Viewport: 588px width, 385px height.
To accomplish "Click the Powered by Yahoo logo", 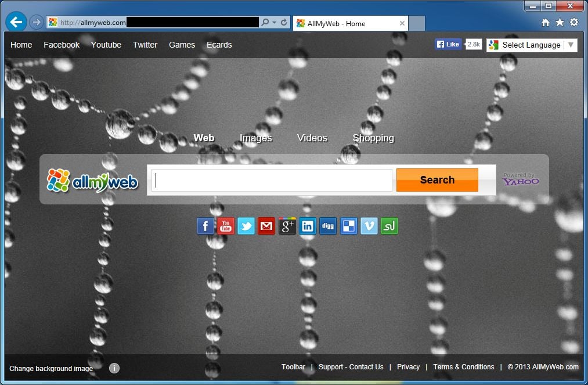I will 521,179.
